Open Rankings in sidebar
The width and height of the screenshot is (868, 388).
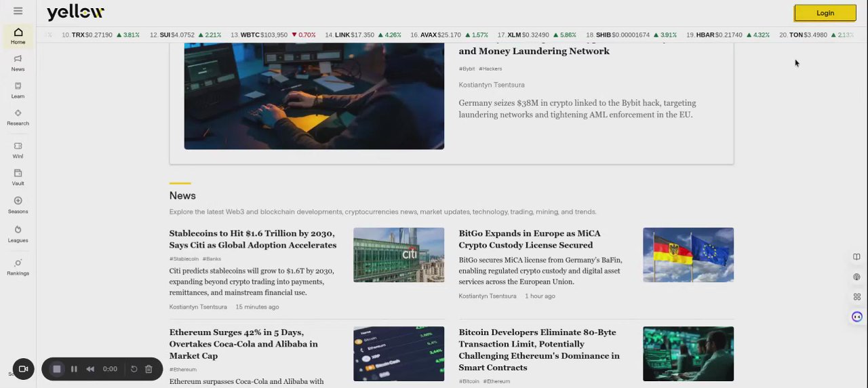click(18, 267)
